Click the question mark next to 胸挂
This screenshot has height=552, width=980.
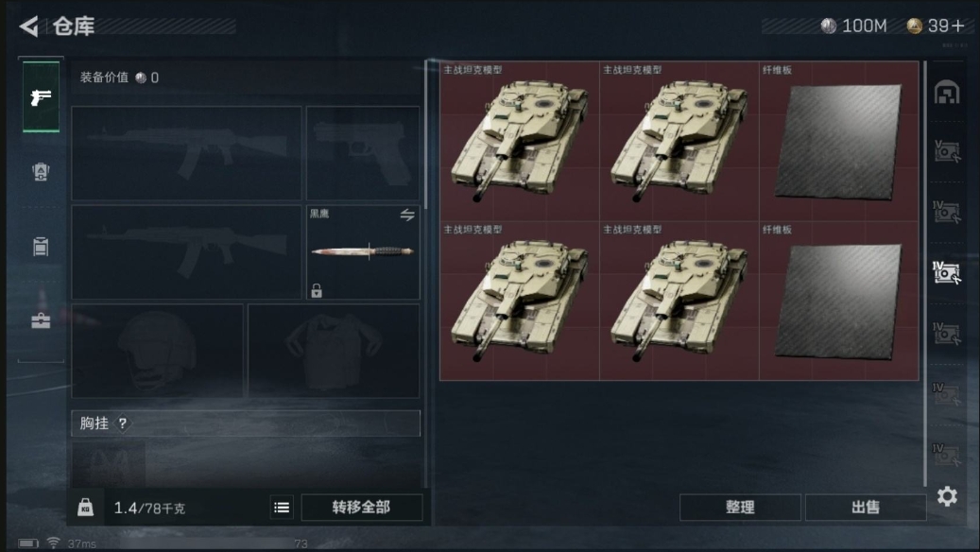coord(123,423)
